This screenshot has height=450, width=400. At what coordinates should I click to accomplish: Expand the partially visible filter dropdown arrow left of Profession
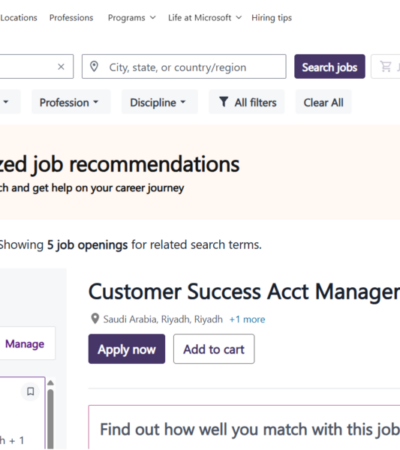tap(6, 102)
